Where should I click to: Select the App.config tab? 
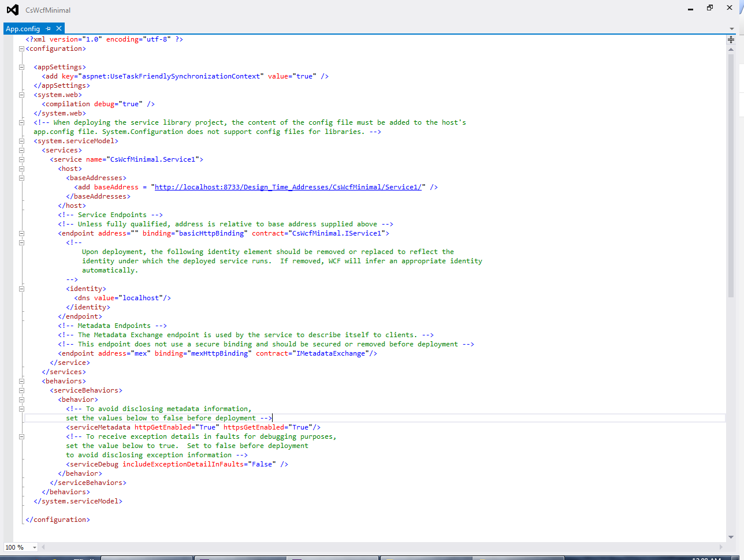(23, 28)
